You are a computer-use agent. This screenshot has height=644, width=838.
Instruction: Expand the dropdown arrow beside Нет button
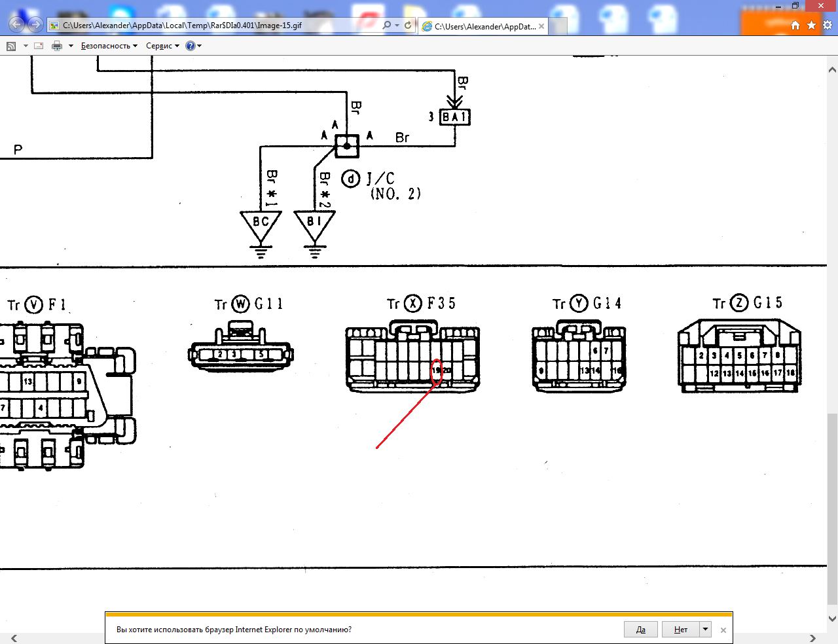pyautogui.click(x=705, y=630)
